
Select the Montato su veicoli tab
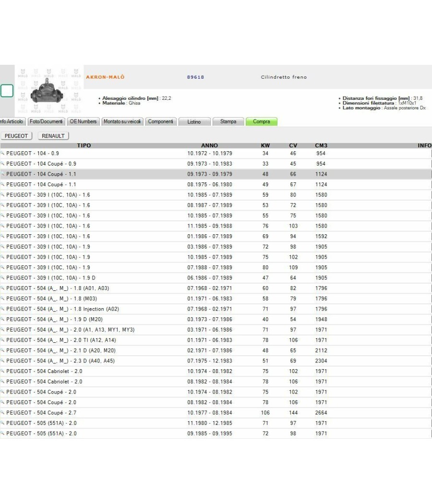click(122, 121)
